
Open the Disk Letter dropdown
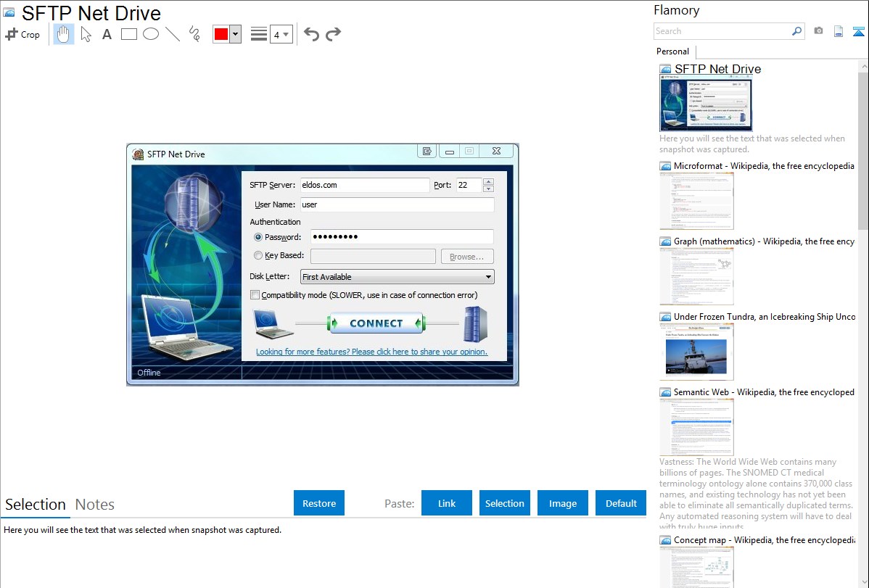[397, 276]
